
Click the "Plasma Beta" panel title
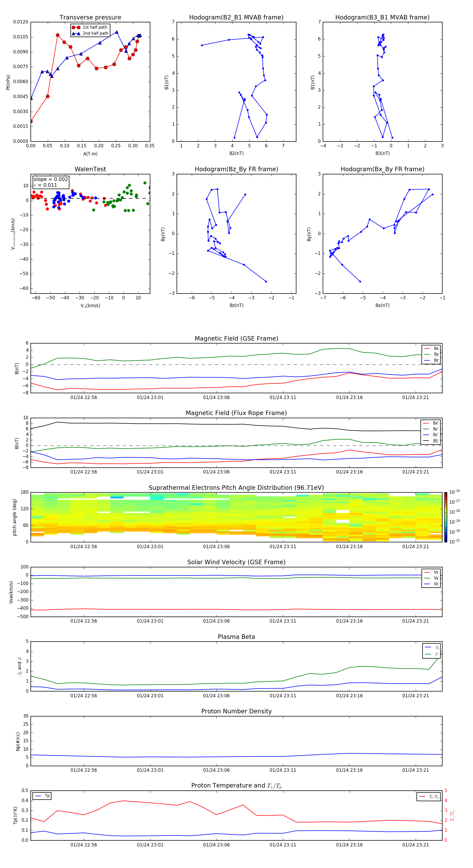pyautogui.click(x=236, y=637)
